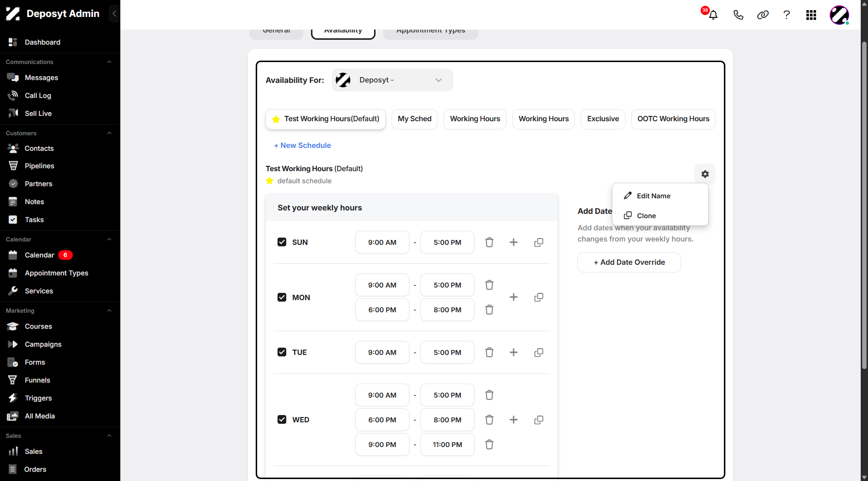Viewport: 868px width, 481px height.
Task: Delete Monday 6:00 PM time slot
Action: coord(489,310)
